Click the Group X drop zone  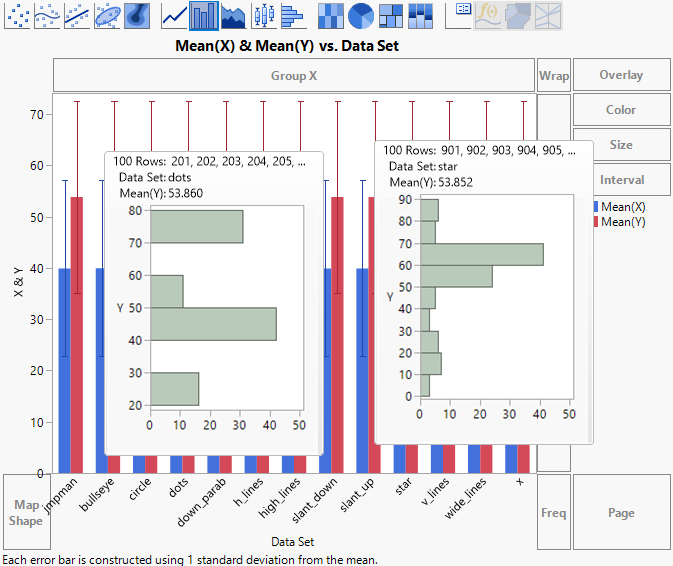294,76
